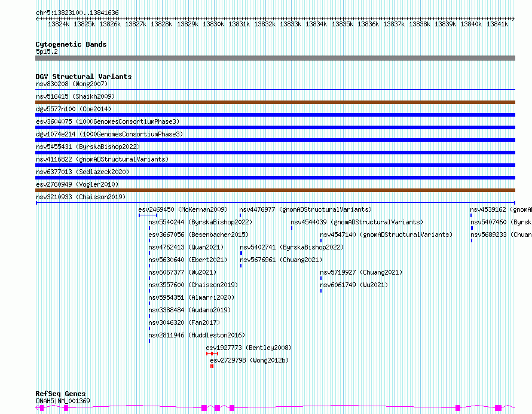Screen dimensions: 532x414
Task: Click the DNAH5|NM_001369 gene label
Action: (x=63, y=401)
